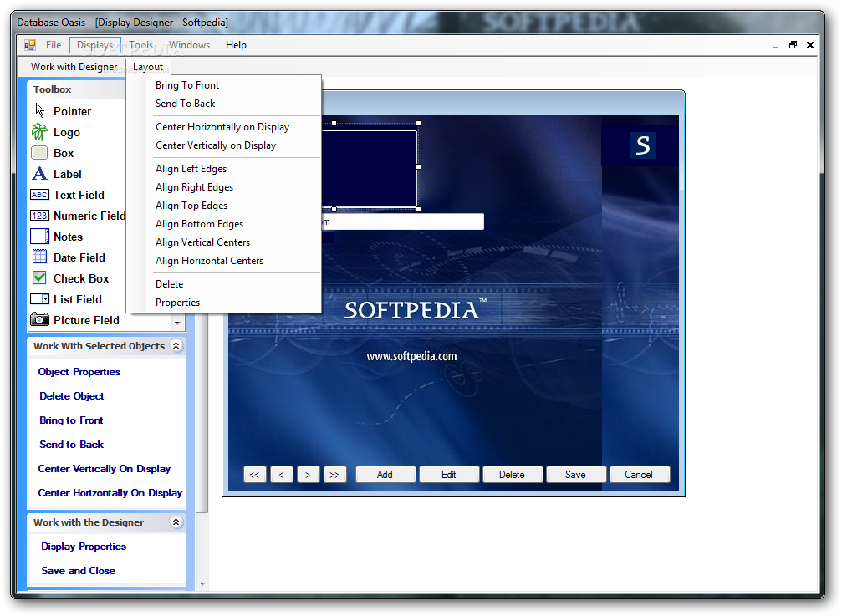The image size is (842, 616).
Task: Click Center Vertically On Display link
Action: (105, 468)
